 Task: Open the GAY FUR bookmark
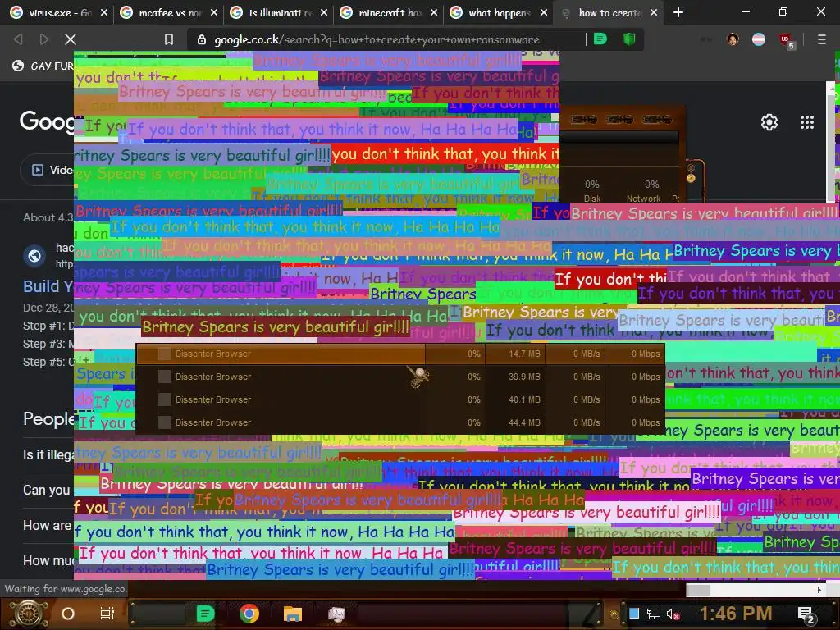[x=43, y=66]
